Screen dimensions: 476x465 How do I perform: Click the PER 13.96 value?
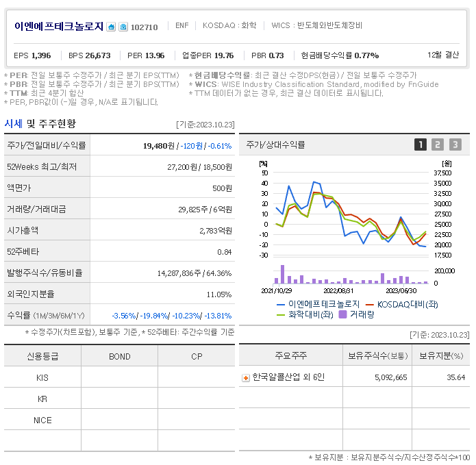[x=146, y=55]
